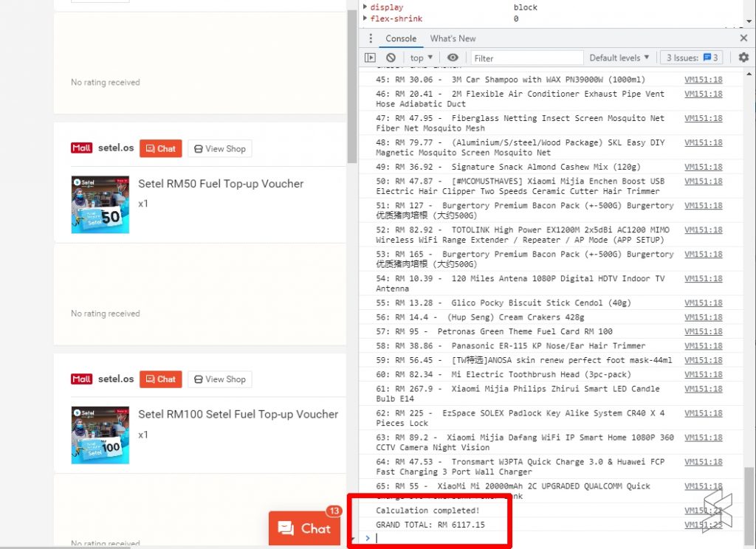Open console settings gear icon
756x549 pixels.
pos(743,58)
